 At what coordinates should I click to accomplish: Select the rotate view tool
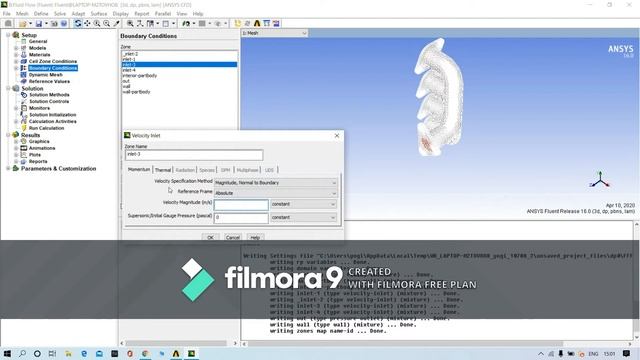pos(78,24)
